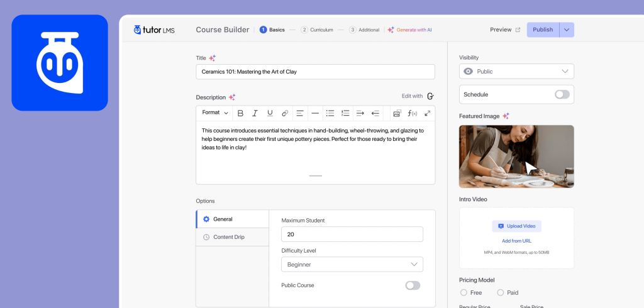Click 'MP4, and WebM formats, up to 50MB' text

(517, 253)
